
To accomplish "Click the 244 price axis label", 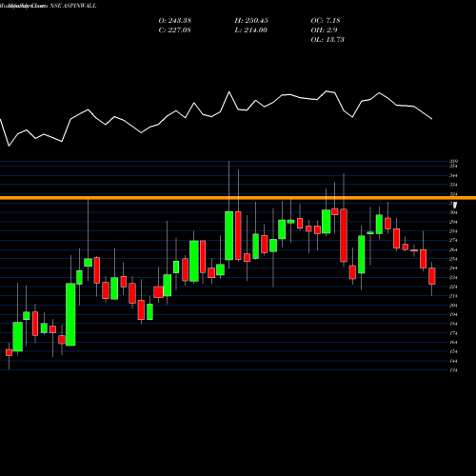I will [453, 268].
